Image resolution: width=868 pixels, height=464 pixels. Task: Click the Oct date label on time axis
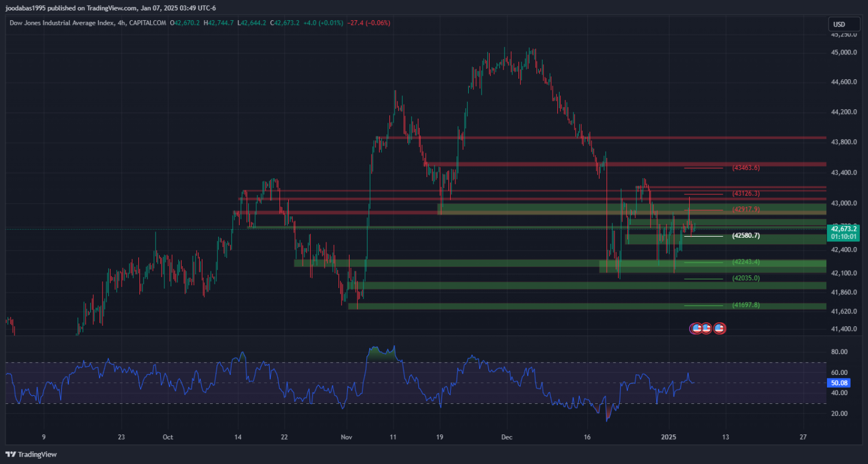point(168,437)
